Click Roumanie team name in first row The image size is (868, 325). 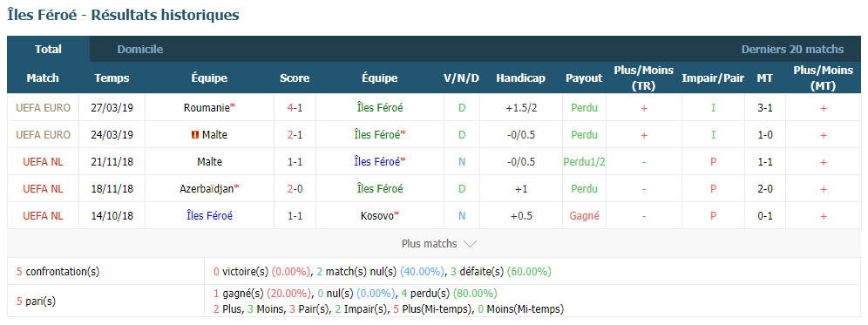[207, 108]
